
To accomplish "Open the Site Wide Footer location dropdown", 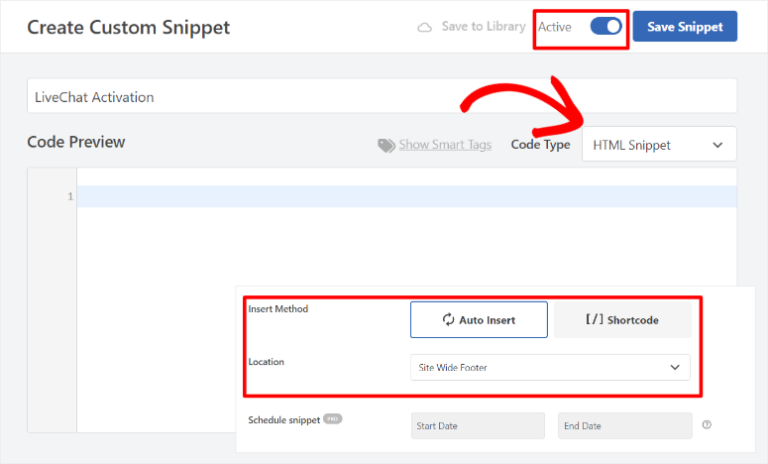I will [549, 367].
